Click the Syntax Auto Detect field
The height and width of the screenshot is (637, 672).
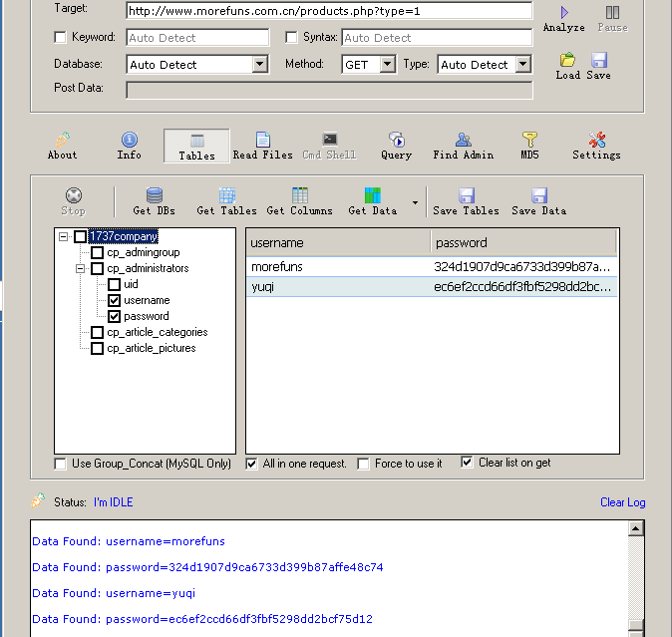[437, 38]
